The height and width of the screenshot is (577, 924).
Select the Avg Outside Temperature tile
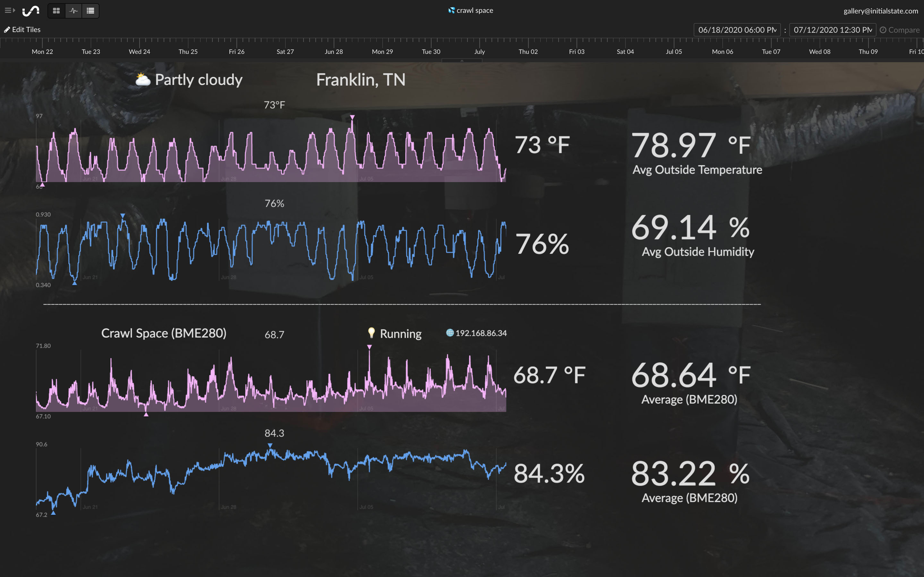[x=697, y=153]
